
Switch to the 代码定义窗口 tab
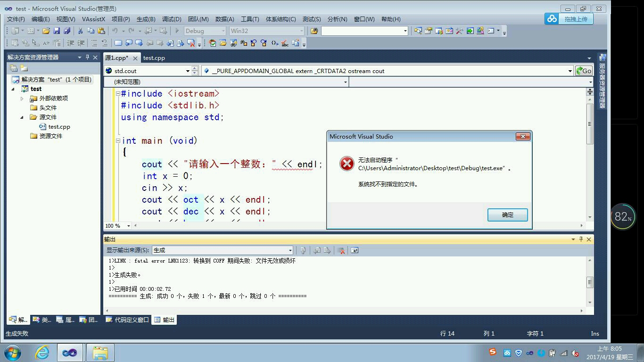click(127, 320)
